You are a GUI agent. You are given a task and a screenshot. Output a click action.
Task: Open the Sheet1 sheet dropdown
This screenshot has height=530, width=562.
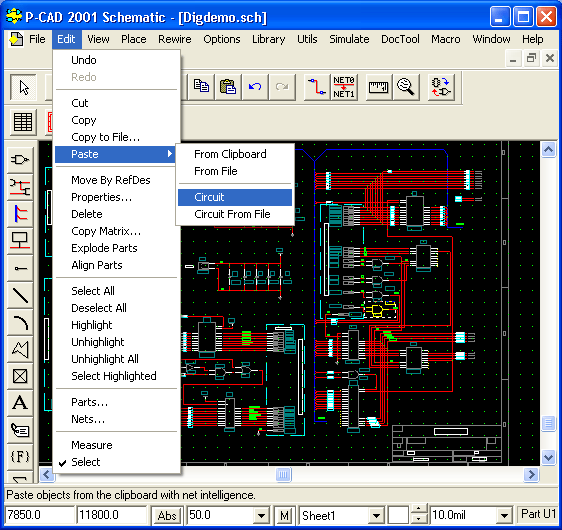point(376,516)
